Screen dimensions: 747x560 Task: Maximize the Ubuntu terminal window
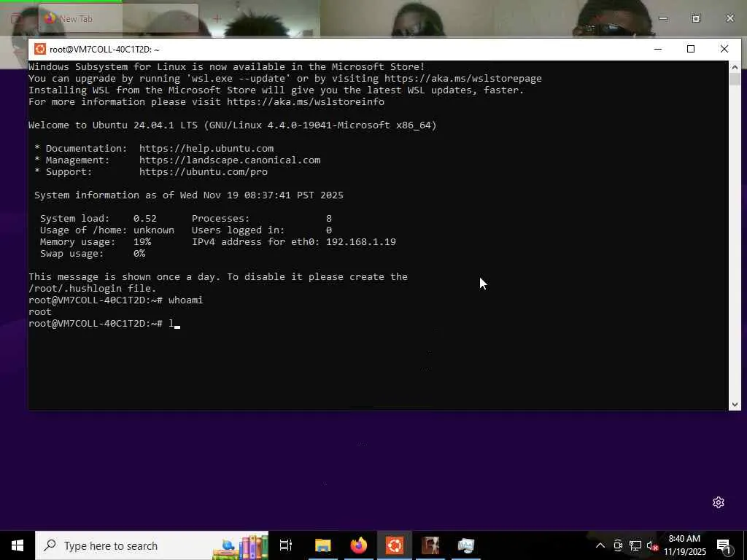point(691,49)
